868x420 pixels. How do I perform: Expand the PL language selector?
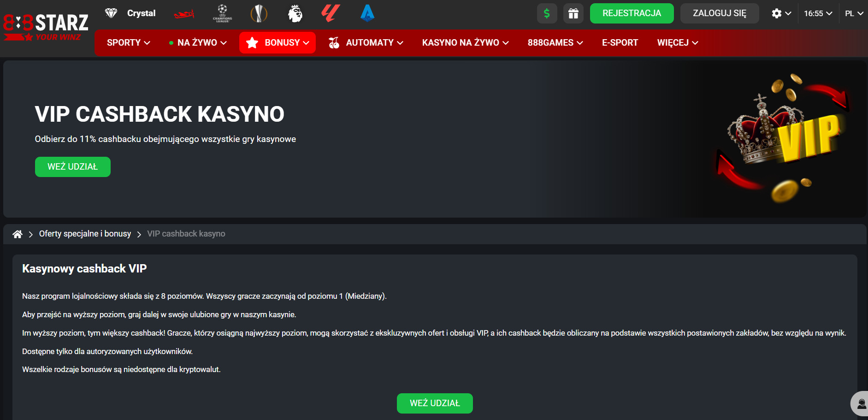click(854, 13)
